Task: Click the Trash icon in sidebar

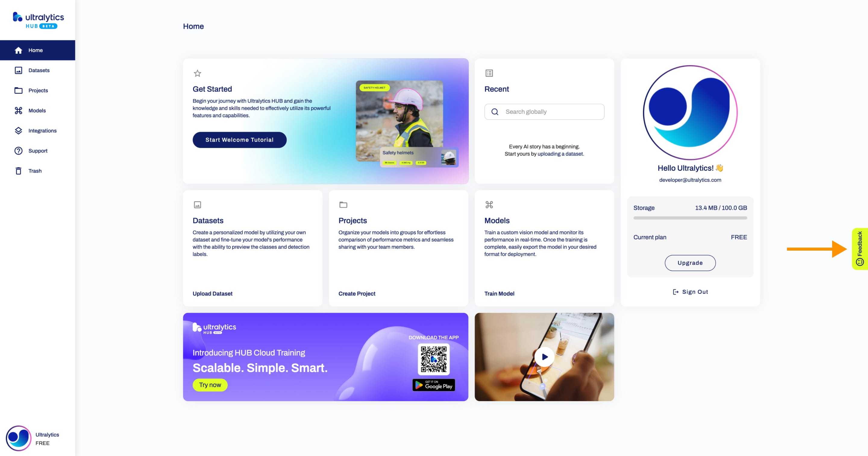Action: (x=18, y=171)
